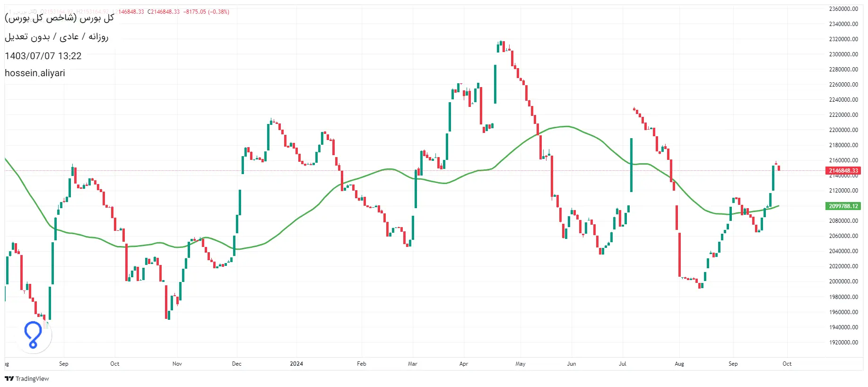868x387 pixels.
Task: Click the 2200000.00 price axis label
Action: (843, 130)
